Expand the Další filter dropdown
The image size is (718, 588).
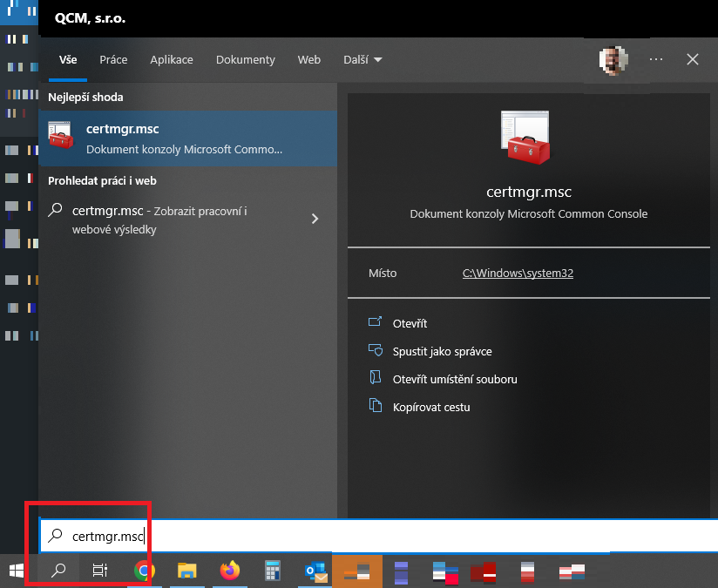pyautogui.click(x=363, y=60)
